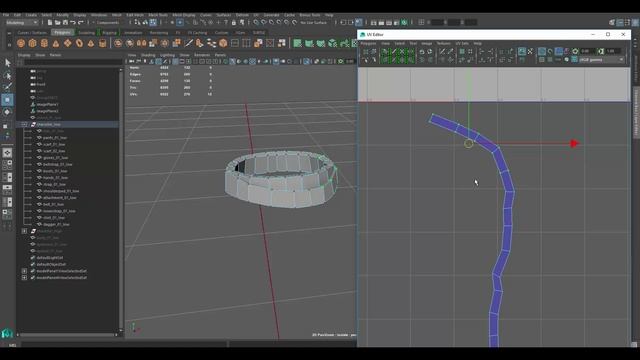This screenshot has height=360, width=640.
Task: Toggle Snap to Curves magnet icon
Action: 264,22
